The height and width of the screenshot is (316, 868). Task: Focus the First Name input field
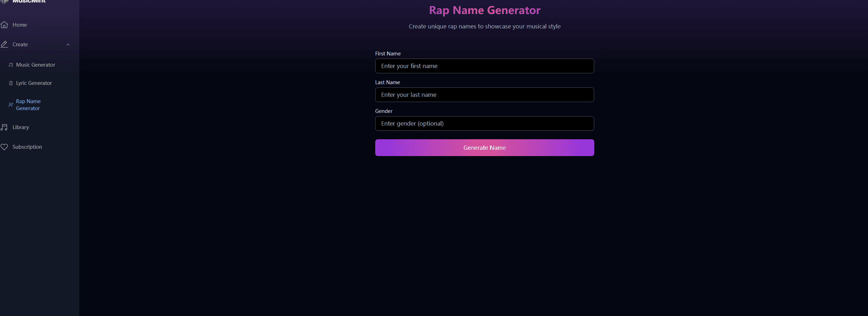pyautogui.click(x=484, y=66)
